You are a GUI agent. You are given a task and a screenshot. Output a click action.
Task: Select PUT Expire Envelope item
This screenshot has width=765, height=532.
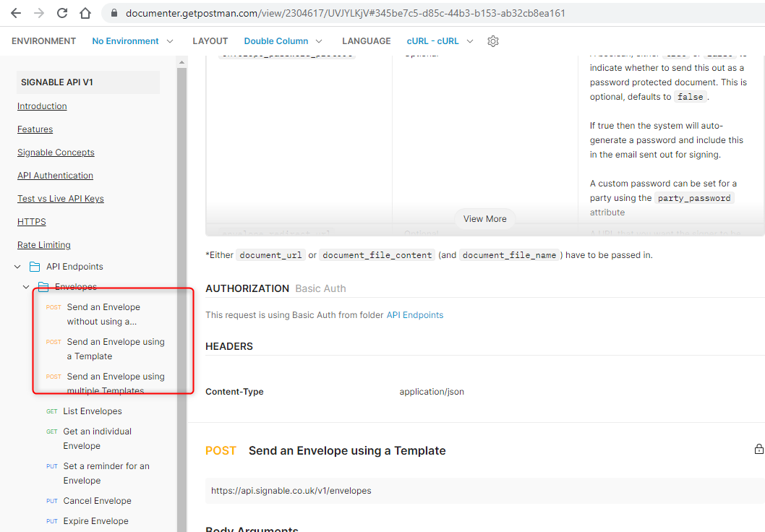tap(87, 520)
